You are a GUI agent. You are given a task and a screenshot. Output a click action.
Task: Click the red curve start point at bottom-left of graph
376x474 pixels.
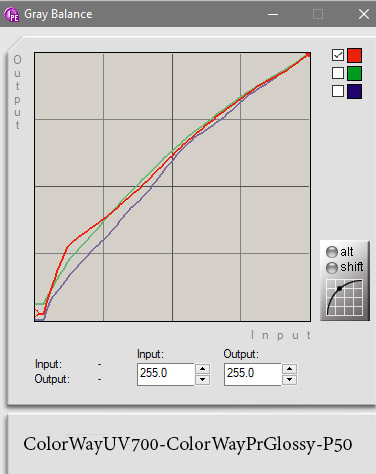click(x=37, y=313)
